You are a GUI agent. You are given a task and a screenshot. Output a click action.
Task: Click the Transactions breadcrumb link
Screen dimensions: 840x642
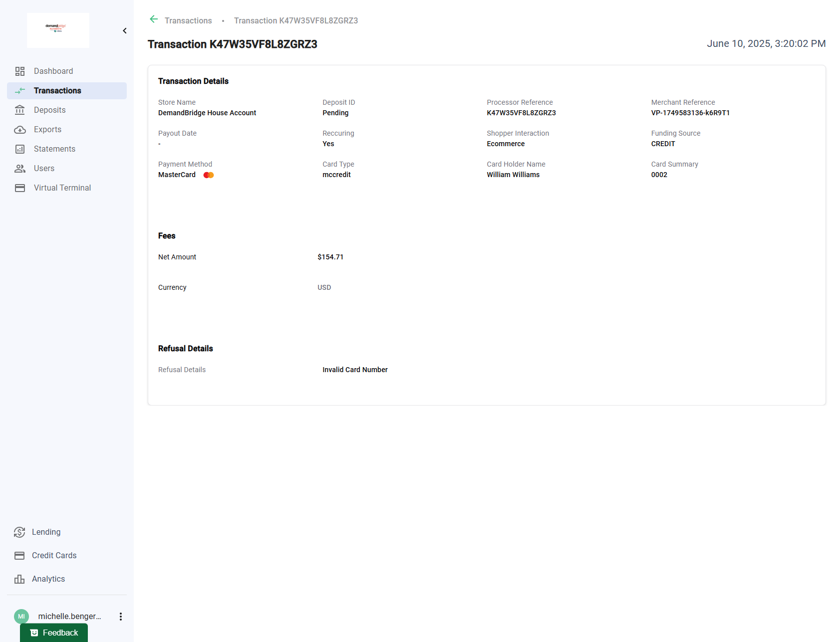pos(188,20)
